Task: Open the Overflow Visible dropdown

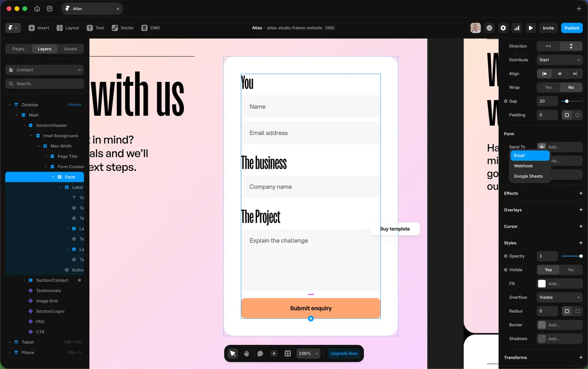Action: pos(560,298)
